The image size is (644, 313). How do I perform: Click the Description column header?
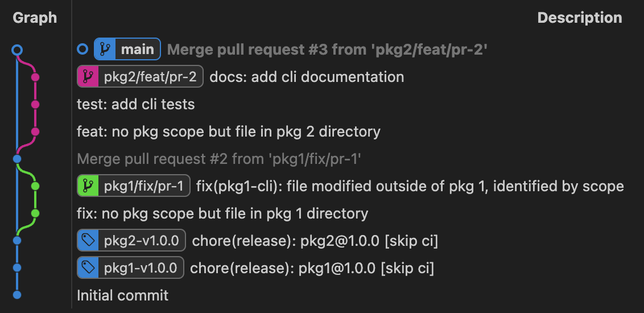[x=579, y=18]
